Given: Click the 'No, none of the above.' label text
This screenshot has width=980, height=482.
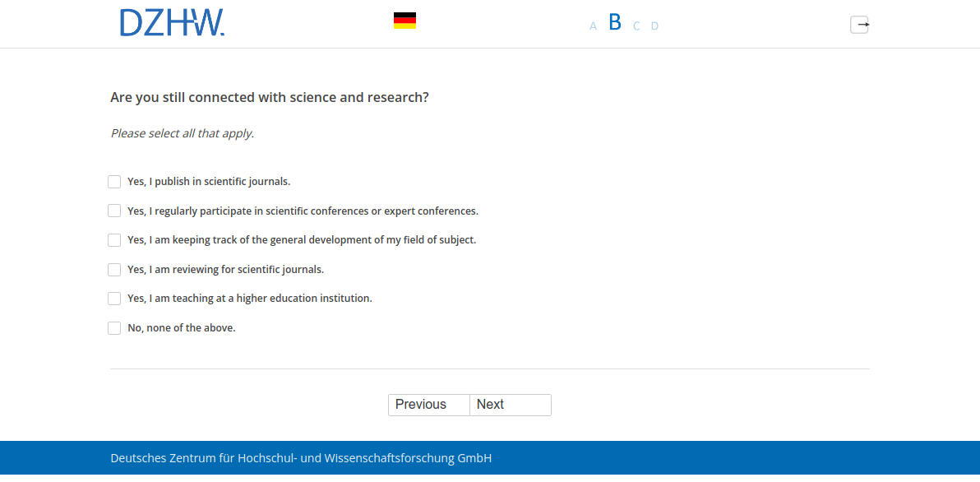Looking at the screenshot, I should (182, 328).
